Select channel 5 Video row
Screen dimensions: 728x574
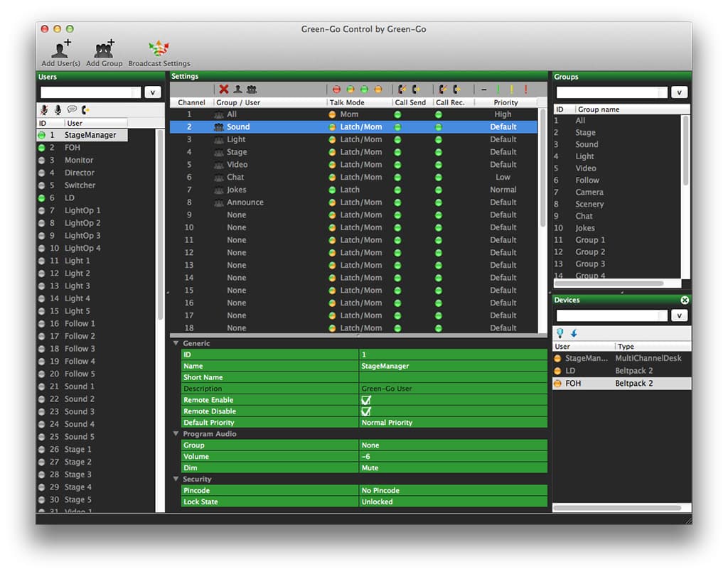354,165
